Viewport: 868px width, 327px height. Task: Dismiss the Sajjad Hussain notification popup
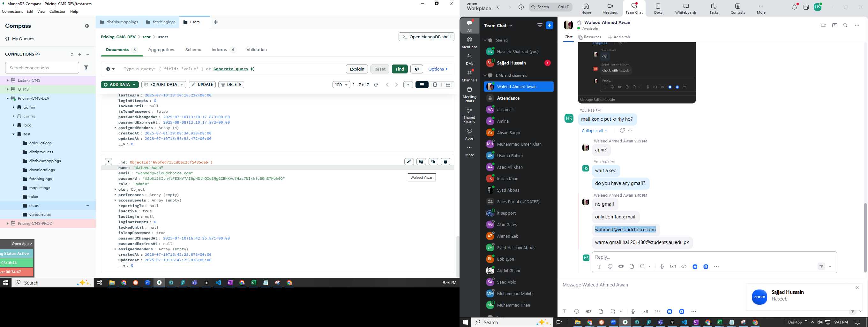[x=857, y=287]
